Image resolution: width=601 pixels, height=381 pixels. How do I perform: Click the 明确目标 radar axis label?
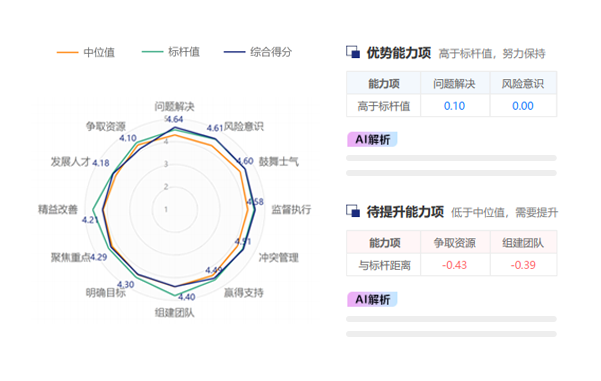click(105, 293)
